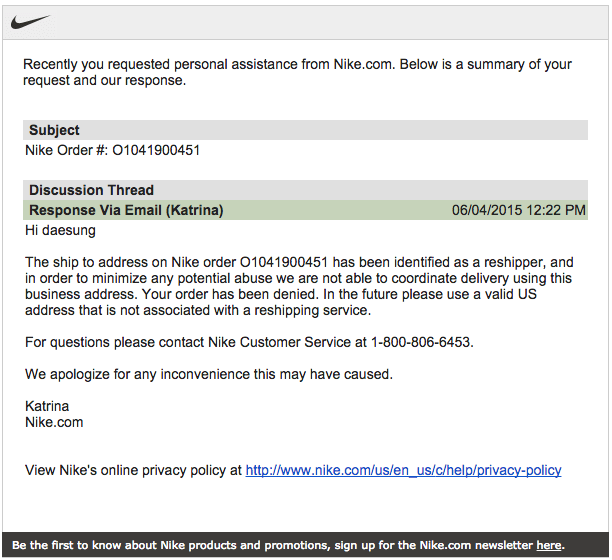Select the Discussion Thread header bar
The image size is (612, 560).
pos(91,190)
